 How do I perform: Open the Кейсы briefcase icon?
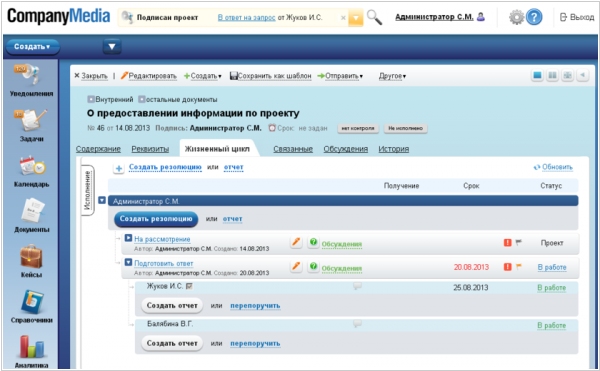(31, 256)
